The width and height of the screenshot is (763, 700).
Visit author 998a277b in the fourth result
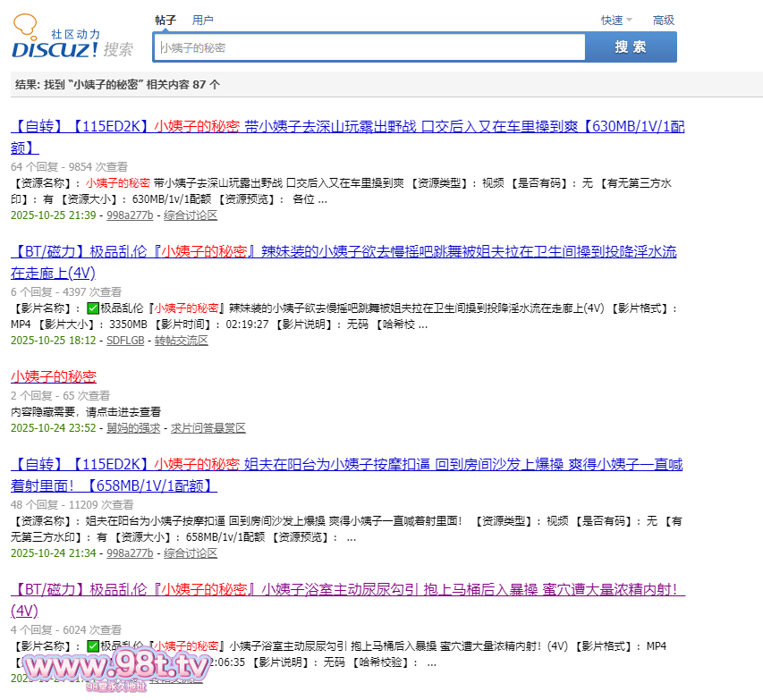pos(130,553)
